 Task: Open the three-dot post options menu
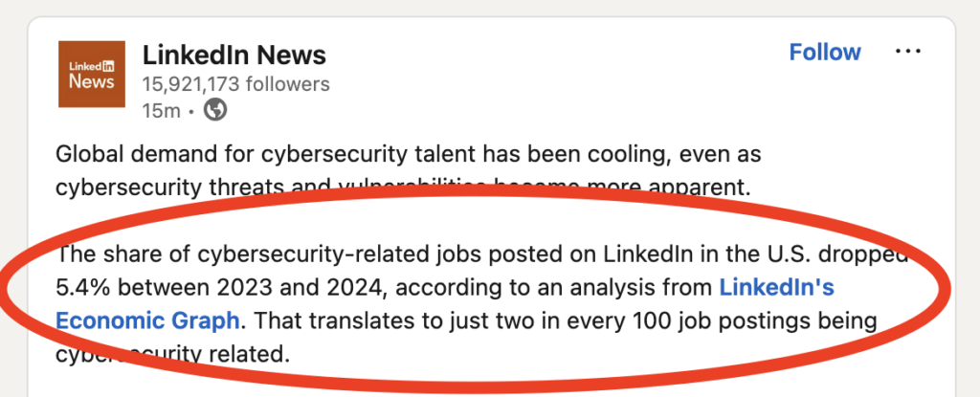coord(908,52)
